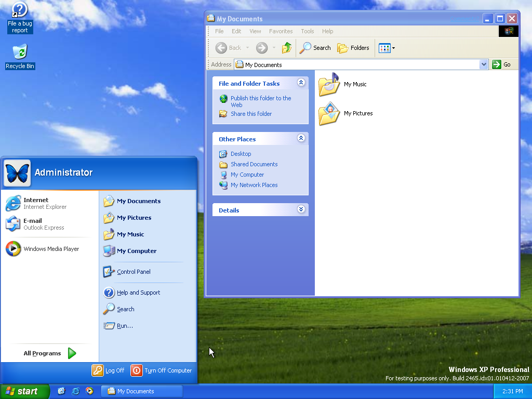Open the My Music folder icon
The width and height of the screenshot is (532, 399).
(x=329, y=85)
